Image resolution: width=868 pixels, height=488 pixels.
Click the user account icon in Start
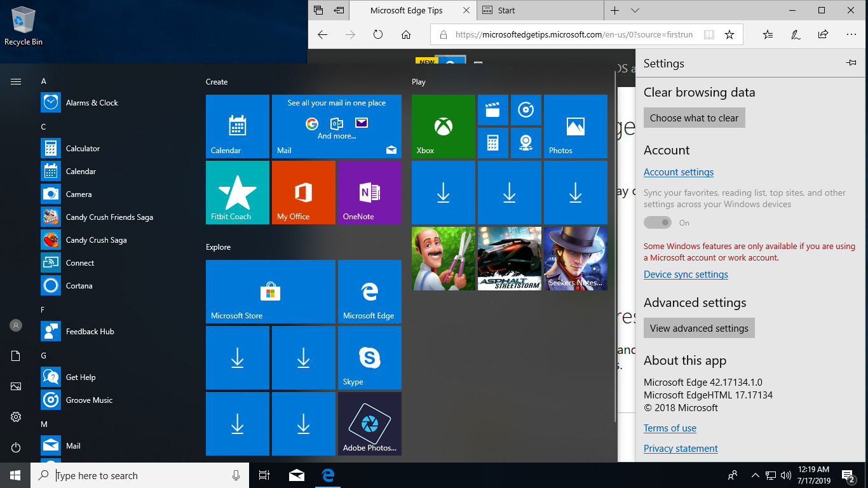tap(16, 325)
